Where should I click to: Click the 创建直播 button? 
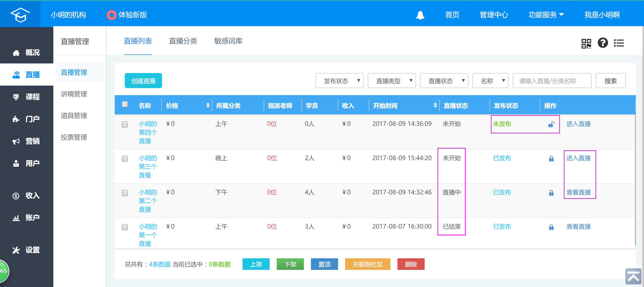coord(143,81)
